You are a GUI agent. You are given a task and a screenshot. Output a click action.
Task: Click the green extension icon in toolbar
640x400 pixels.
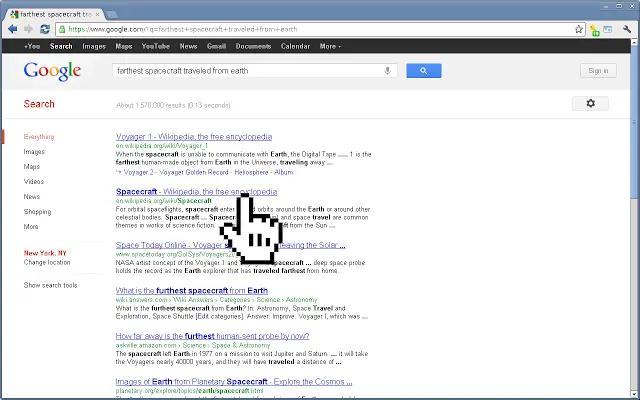[x=594, y=30]
